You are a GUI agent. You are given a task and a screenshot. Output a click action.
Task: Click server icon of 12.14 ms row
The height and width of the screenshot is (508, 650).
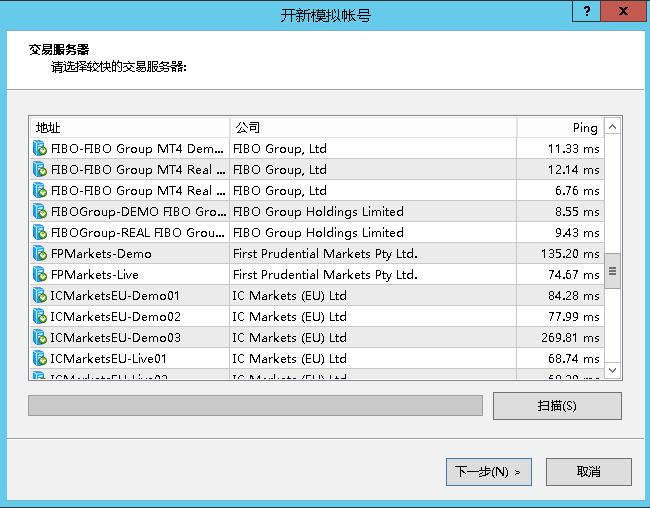click(40, 170)
